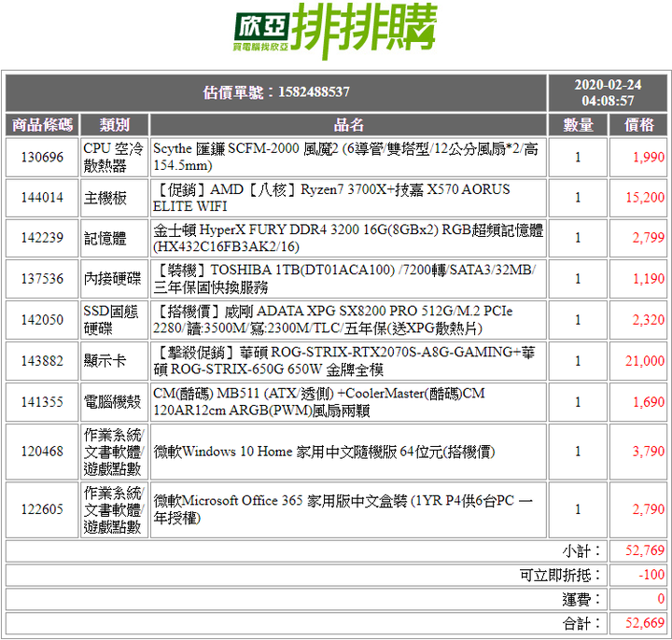Screen dimensions: 672x640
Task: Select category cell in the Office 365 row
Action: click(114, 509)
